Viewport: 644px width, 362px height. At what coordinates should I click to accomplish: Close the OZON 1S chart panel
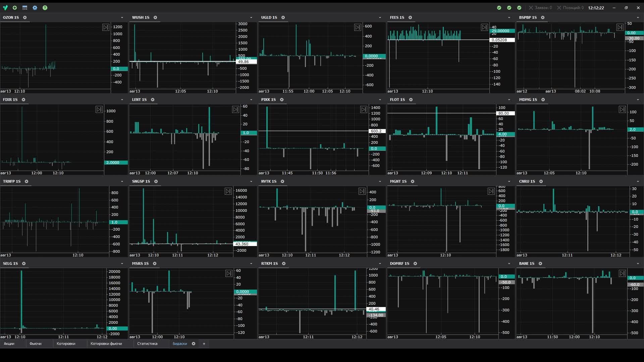(25, 17)
